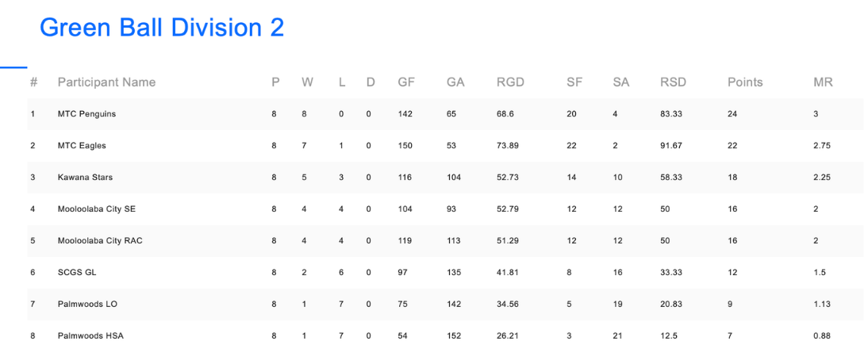868x360 pixels.
Task: Click the GA column header
Action: [x=455, y=82]
